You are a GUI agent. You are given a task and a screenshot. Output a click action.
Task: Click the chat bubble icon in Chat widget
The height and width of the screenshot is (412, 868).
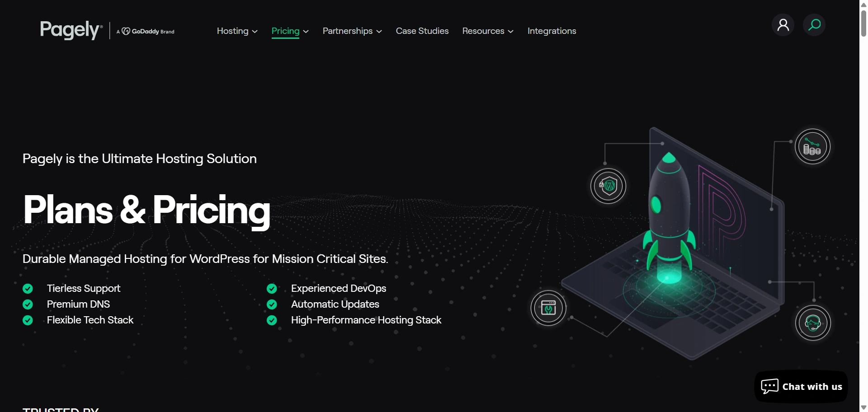coord(769,386)
